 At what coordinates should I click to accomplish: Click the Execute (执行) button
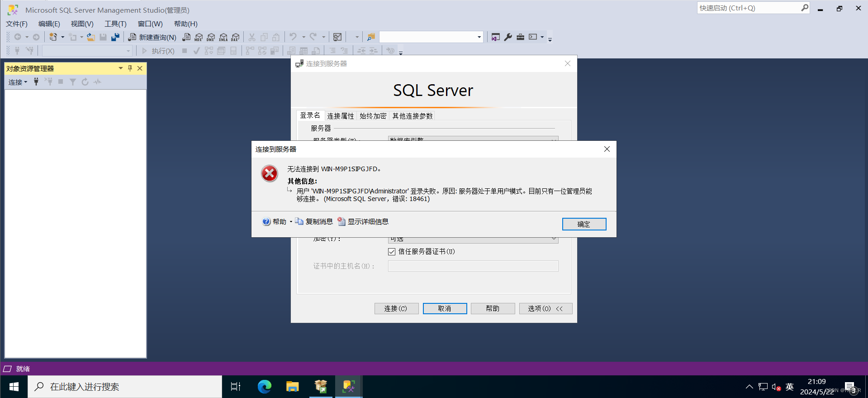click(158, 51)
